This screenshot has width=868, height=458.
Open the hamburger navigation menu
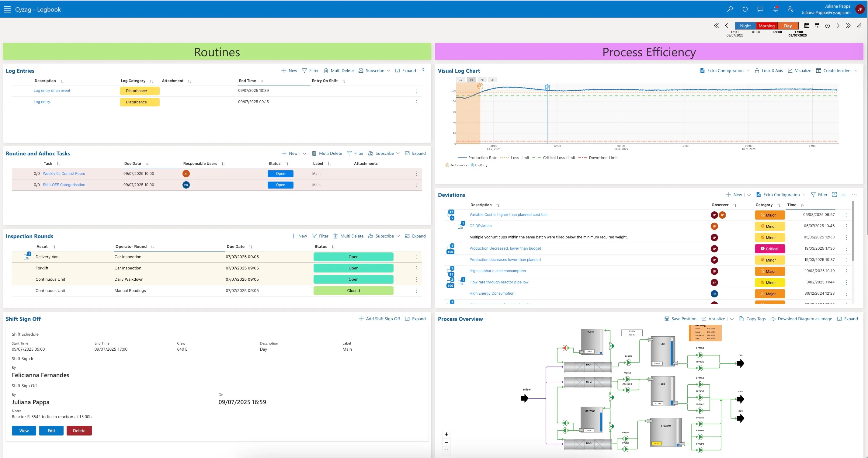click(x=7, y=9)
